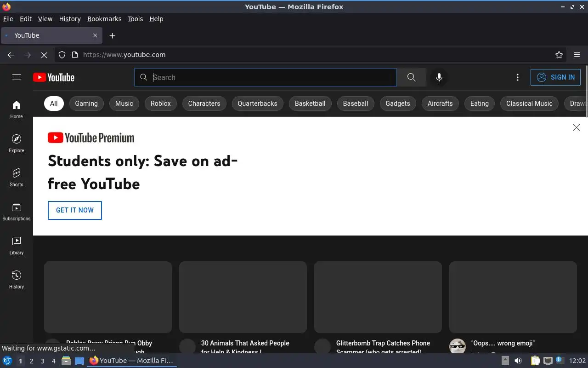Open the Bookmarks menu
Screen dimensions: 588x368
click(x=104, y=19)
